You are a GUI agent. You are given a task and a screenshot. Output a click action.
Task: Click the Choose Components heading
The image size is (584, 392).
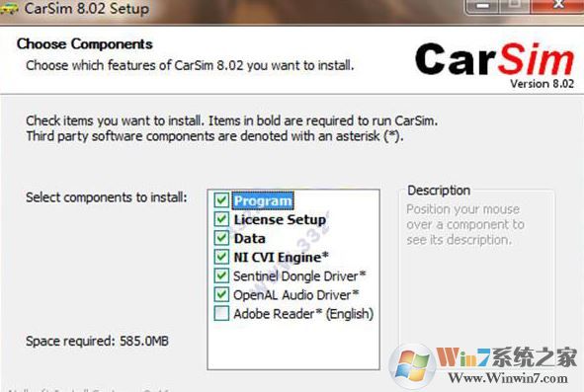85,43
